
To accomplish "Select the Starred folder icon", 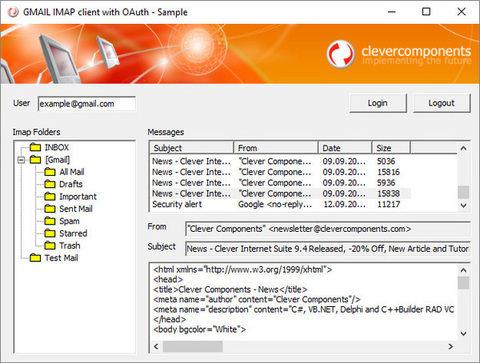I will (x=50, y=233).
